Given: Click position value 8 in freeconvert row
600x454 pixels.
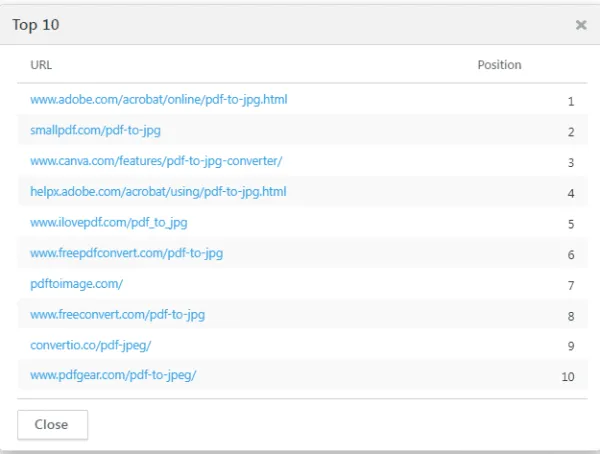Looking at the screenshot, I should tap(571, 316).
